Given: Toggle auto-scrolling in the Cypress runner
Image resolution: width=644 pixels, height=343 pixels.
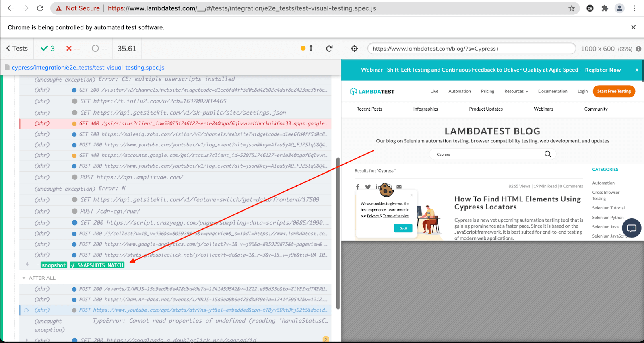Looking at the screenshot, I should pos(307,49).
